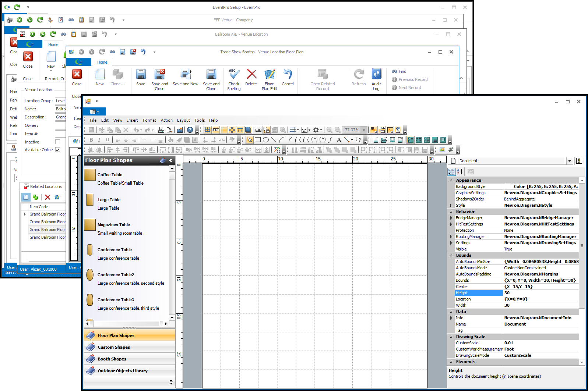Click the hash symbol toolbar icon
The height and width of the screenshot is (391, 588).
451,150
